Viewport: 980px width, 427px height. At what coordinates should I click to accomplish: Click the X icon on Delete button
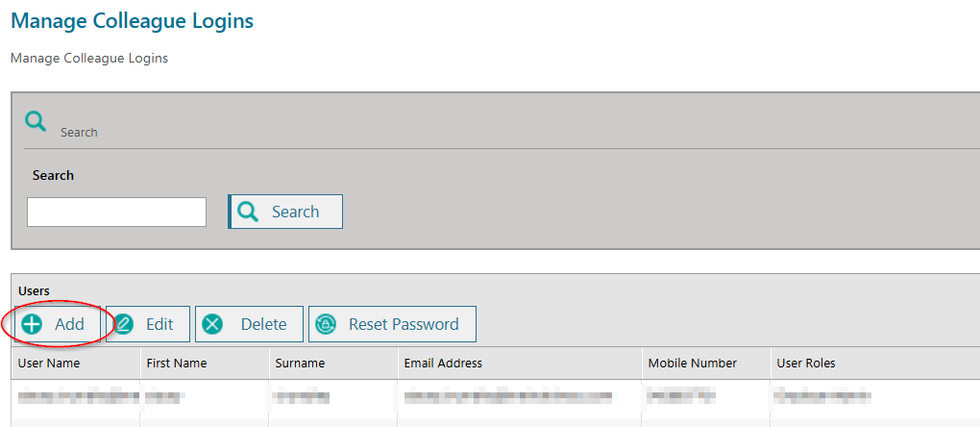tap(213, 324)
